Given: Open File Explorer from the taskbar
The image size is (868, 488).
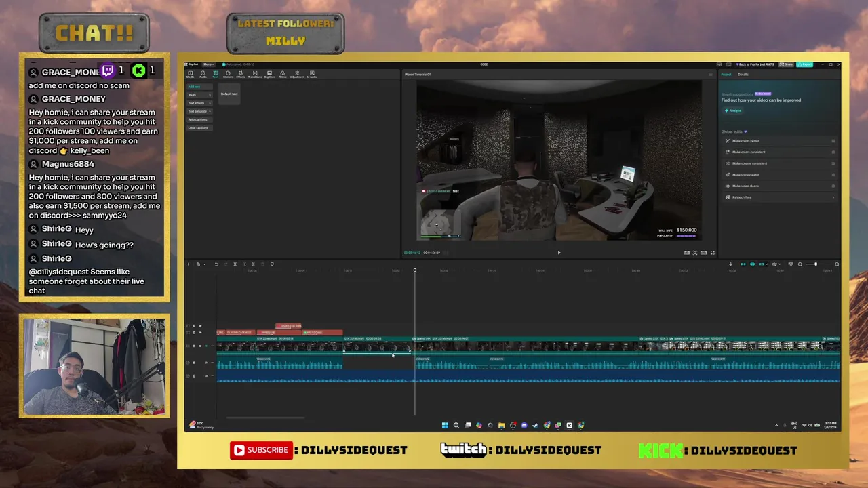Looking at the screenshot, I should pyautogui.click(x=501, y=425).
